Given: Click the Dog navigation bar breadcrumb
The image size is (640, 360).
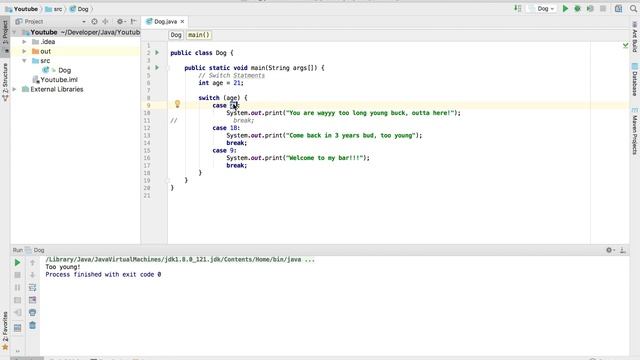Looking at the screenshot, I should tap(79, 9).
